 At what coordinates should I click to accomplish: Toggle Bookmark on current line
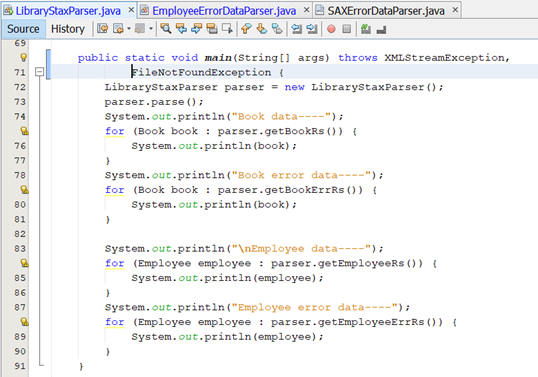tap(277, 29)
